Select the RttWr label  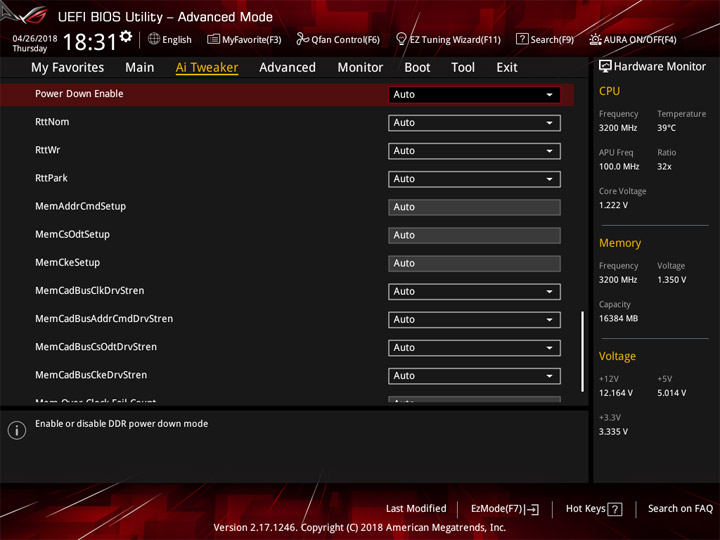[48, 150]
